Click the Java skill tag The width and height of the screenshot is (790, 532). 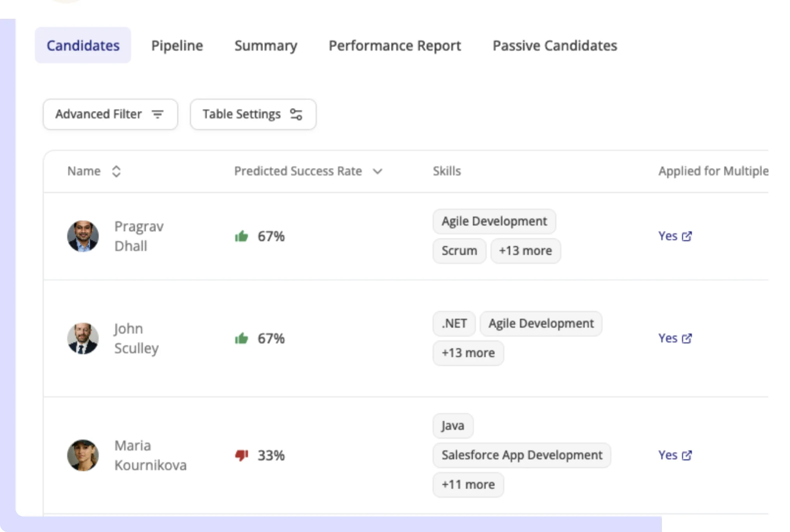tap(453, 426)
